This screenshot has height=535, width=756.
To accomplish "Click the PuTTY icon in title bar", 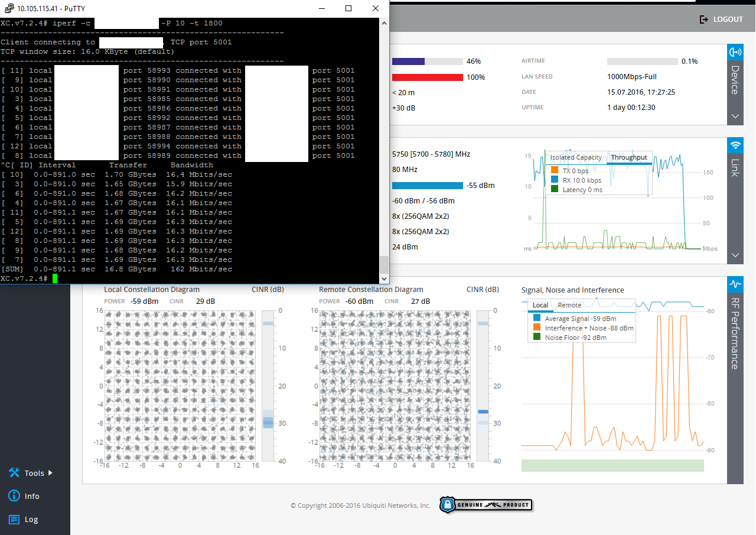I will [8, 8].
